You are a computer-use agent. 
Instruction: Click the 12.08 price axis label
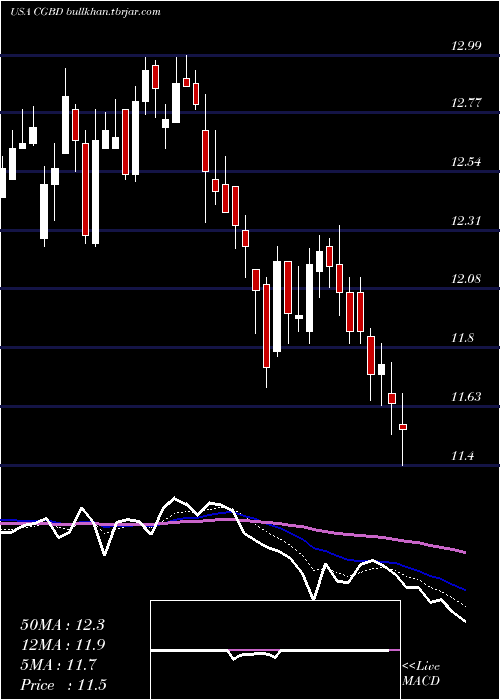(x=466, y=279)
